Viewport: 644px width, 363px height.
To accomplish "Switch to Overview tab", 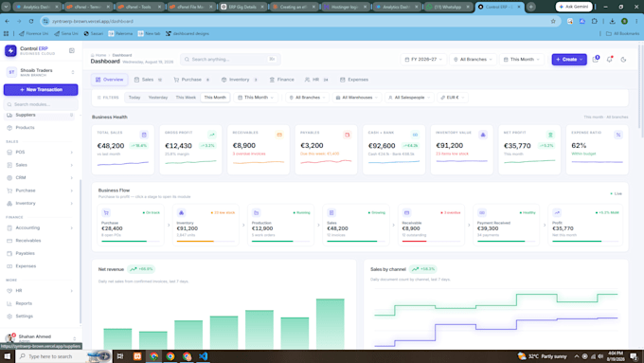I will pyautogui.click(x=109, y=80).
